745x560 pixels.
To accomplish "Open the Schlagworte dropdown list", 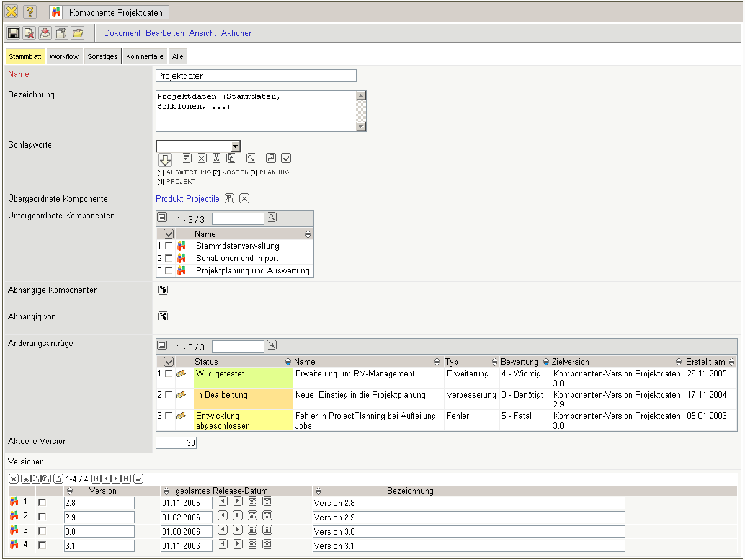I will coord(235,146).
